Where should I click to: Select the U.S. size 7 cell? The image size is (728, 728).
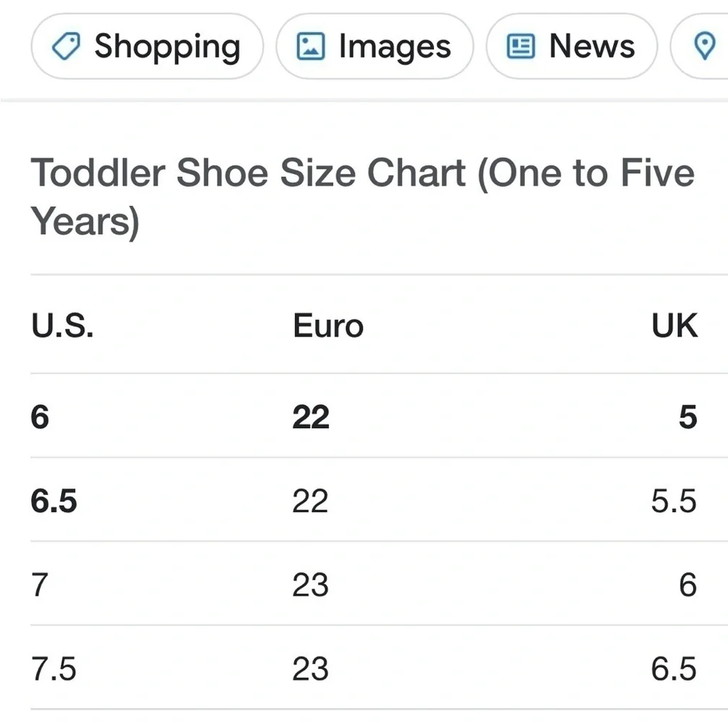(40, 585)
